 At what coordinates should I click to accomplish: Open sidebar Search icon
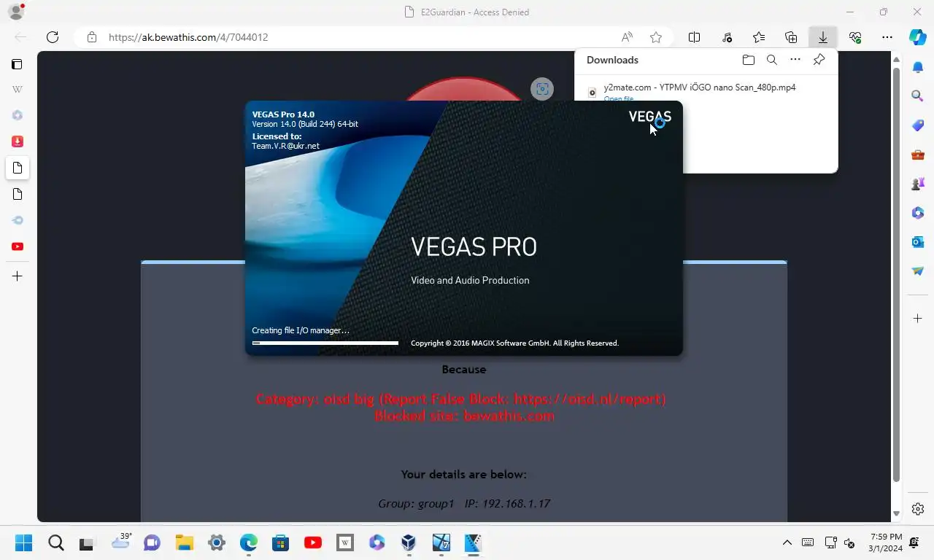click(918, 96)
